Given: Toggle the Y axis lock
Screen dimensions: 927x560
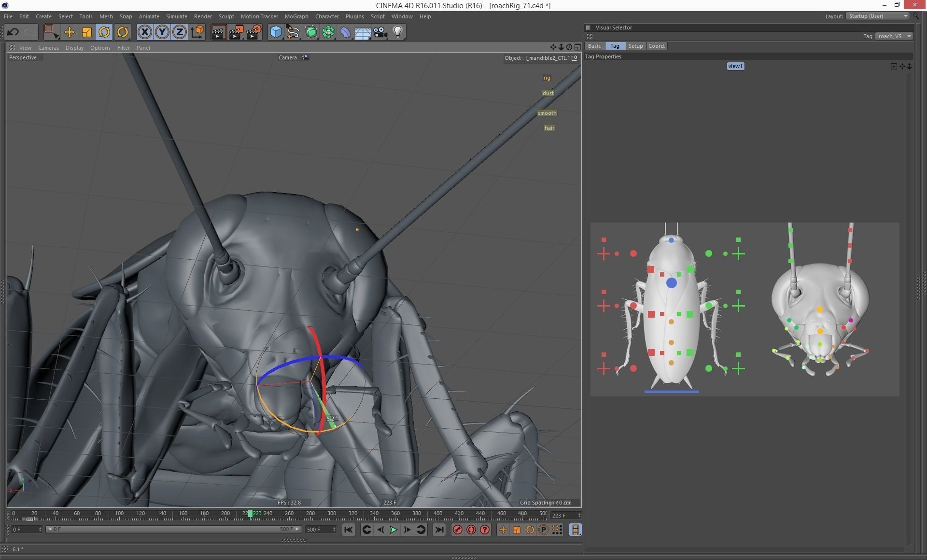Looking at the screenshot, I should click(x=162, y=32).
